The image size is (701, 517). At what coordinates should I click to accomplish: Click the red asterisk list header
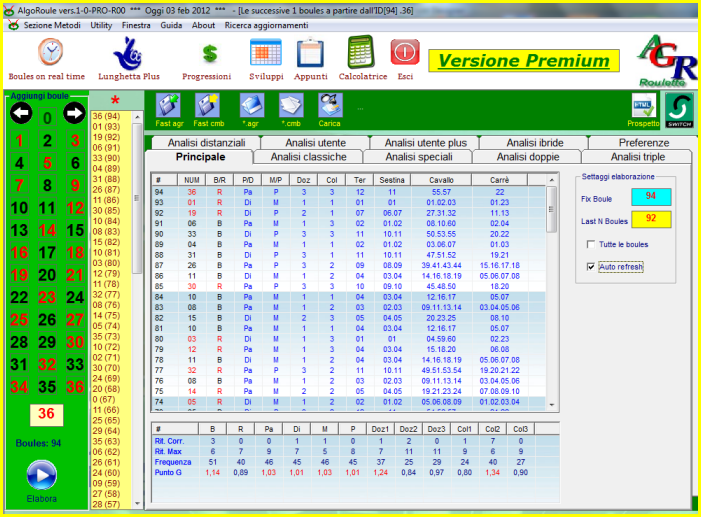click(x=115, y=100)
